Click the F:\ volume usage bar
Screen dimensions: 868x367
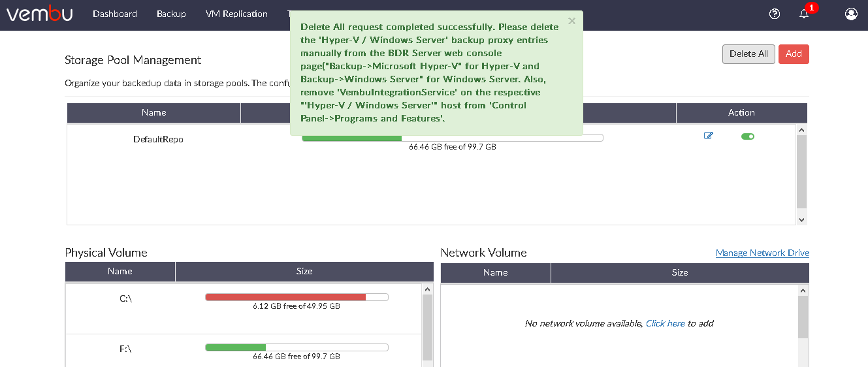[x=297, y=347]
